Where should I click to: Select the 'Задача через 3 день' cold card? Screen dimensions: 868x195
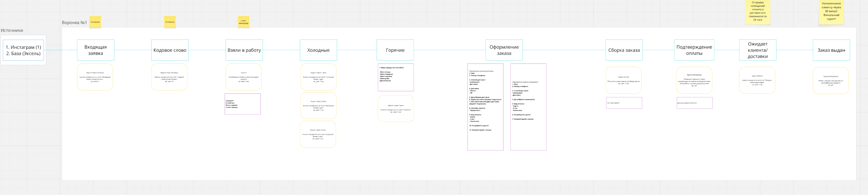tap(318, 135)
